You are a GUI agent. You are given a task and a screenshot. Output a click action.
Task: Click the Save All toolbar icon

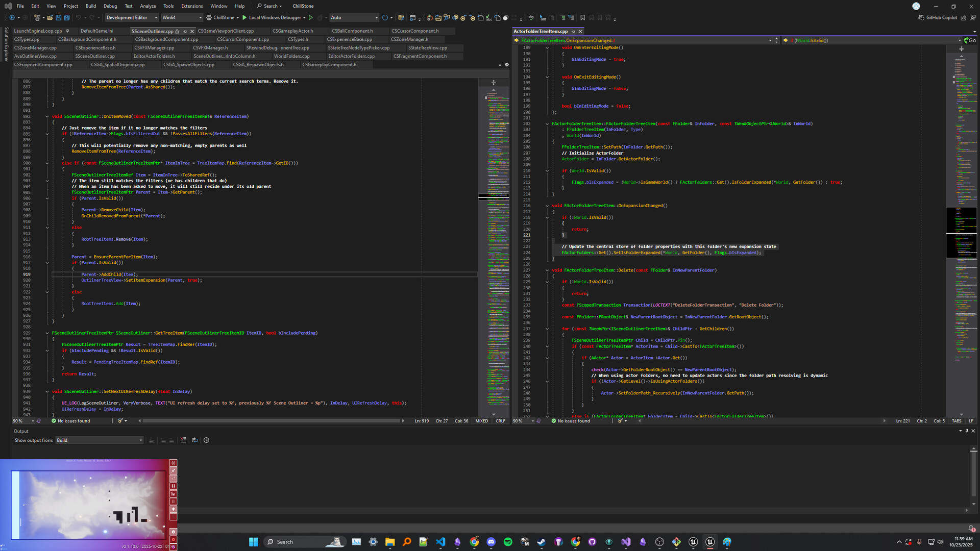click(66, 17)
